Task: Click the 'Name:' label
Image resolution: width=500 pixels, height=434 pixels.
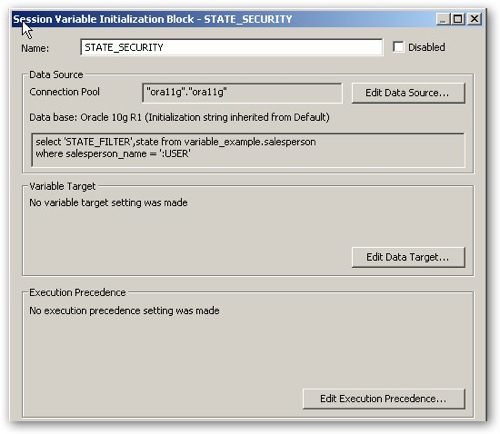Action: click(35, 48)
